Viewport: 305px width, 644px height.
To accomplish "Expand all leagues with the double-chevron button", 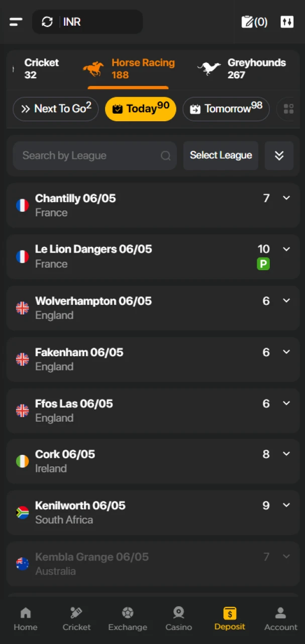I will pyautogui.click(x=279, y=155).
